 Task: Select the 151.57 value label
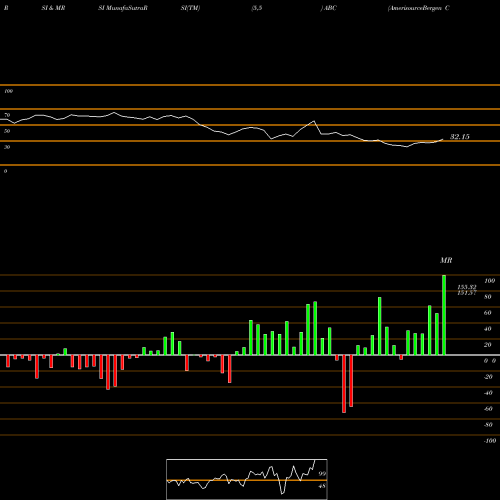[x=467, y=293]
